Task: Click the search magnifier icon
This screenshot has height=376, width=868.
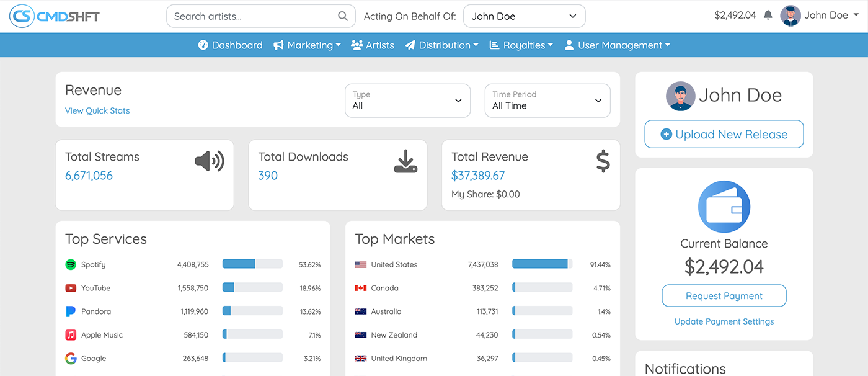Action: pos(343,16)
